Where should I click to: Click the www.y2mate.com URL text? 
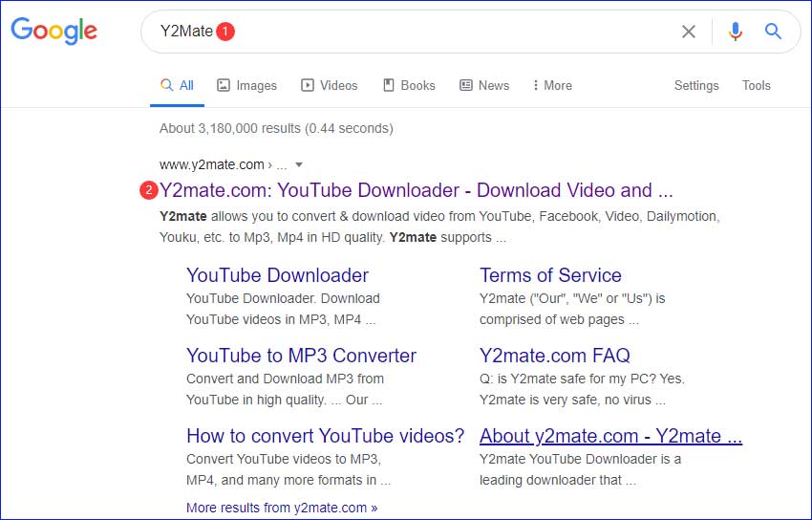click(x=212, y=164)
